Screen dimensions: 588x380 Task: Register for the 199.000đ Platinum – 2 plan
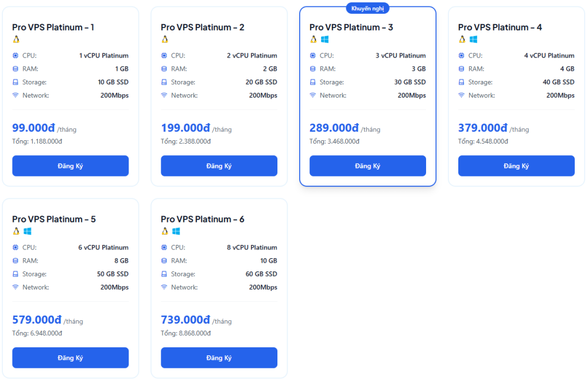click(219, 166)
